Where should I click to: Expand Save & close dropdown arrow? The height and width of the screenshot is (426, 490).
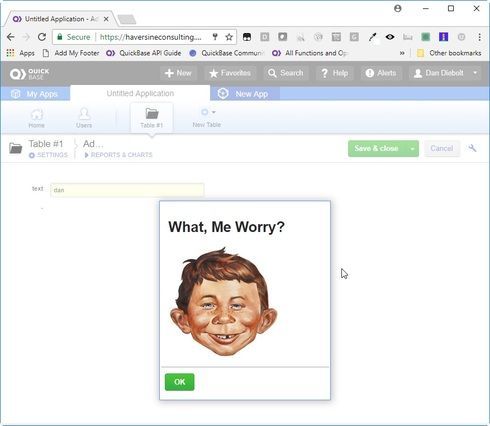pos(412,149)
